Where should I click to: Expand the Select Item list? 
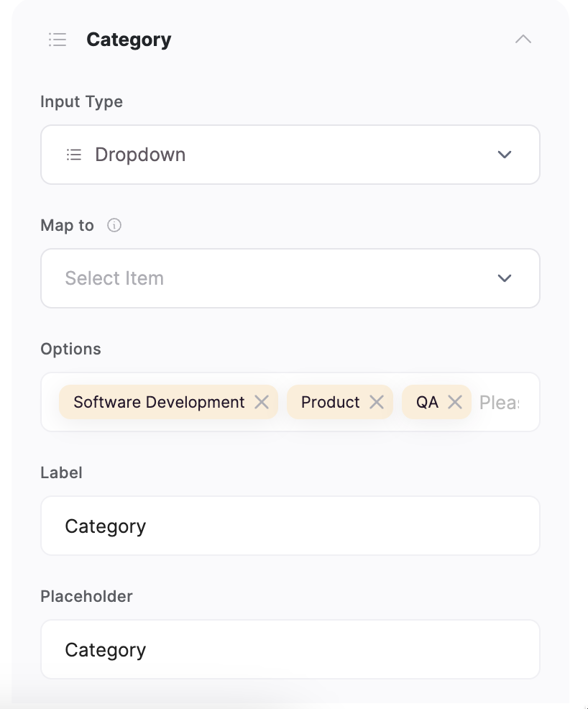505,278
